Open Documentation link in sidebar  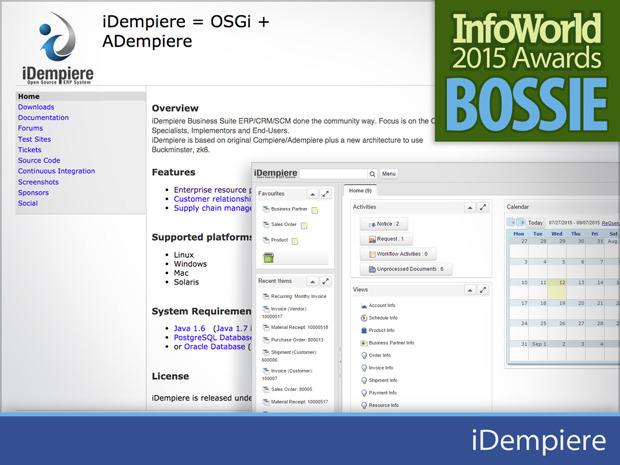coord(43,118)
